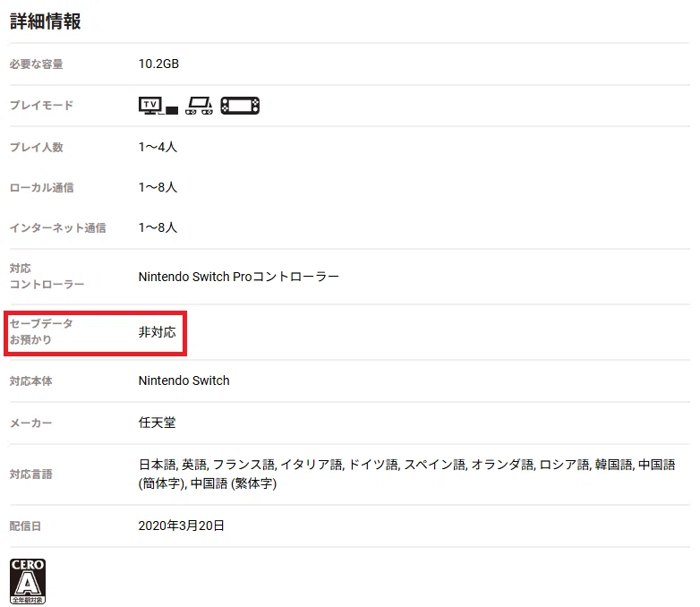Click the TV mode play icon

[x=158, y=106]
